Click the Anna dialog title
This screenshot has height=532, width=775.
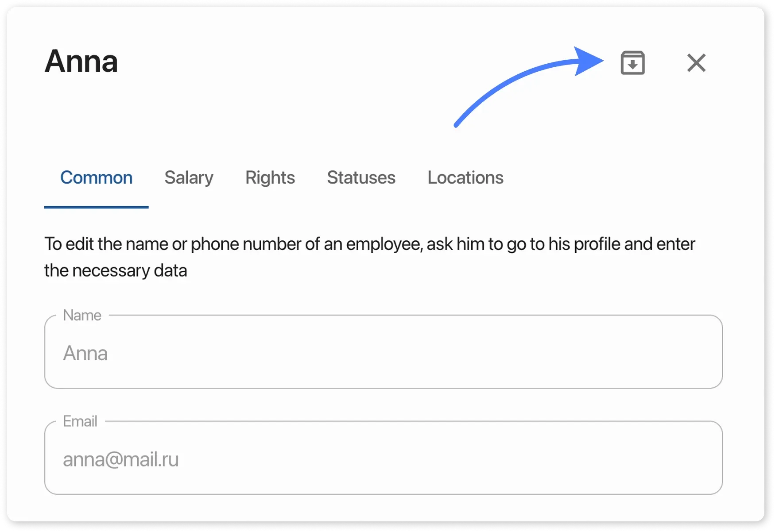click(81, 61)
